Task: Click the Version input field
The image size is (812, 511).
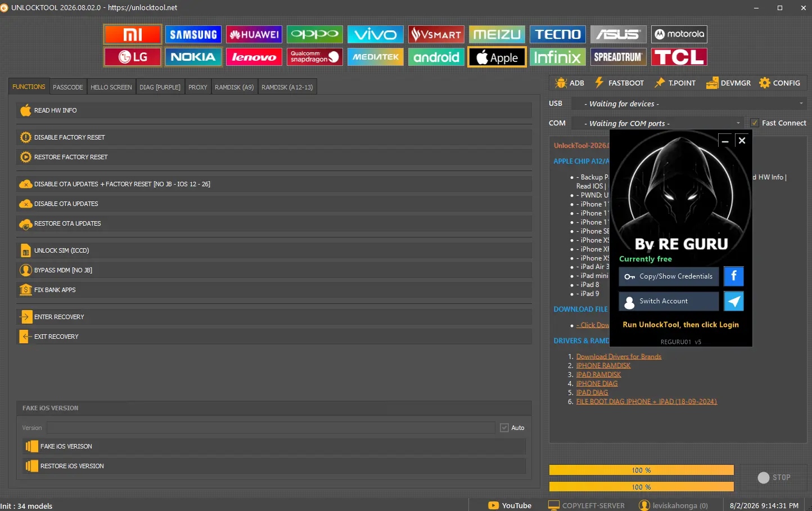Action: click(x=271, y=428)
